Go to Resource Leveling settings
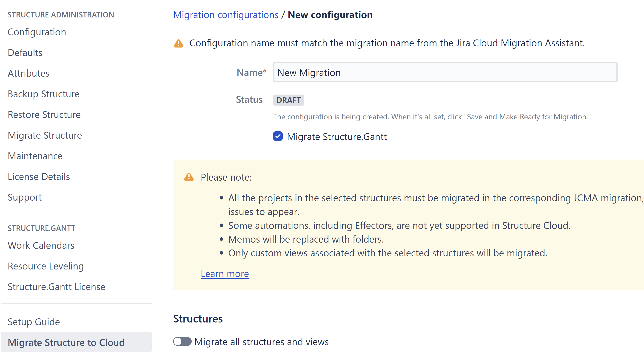 pyautogui.click(x=46, y=266)
